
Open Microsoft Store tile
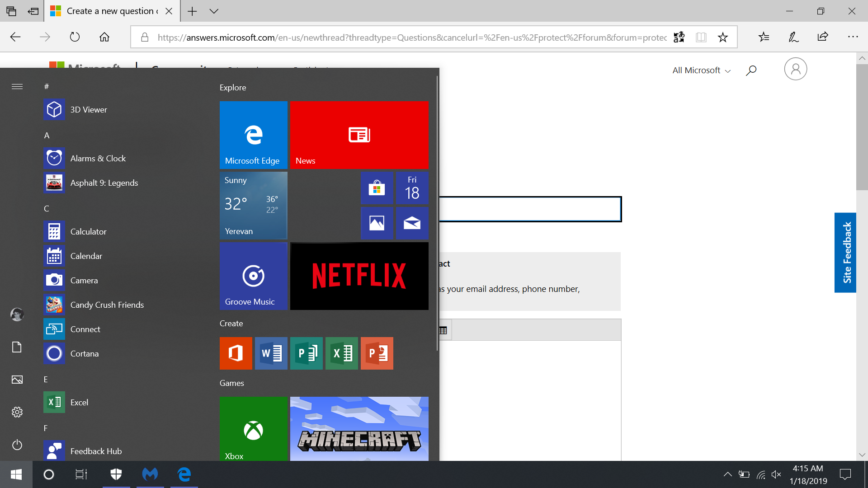pos(377,188)
